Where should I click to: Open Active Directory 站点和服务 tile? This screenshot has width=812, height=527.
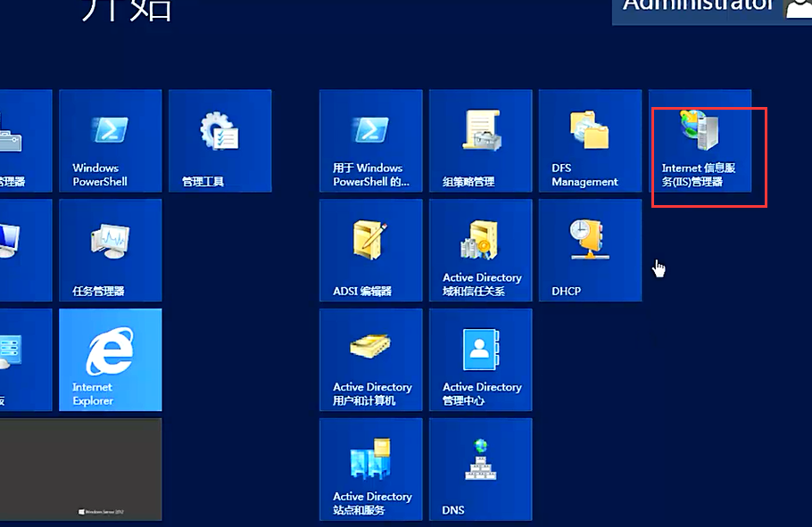pos(371,470)
